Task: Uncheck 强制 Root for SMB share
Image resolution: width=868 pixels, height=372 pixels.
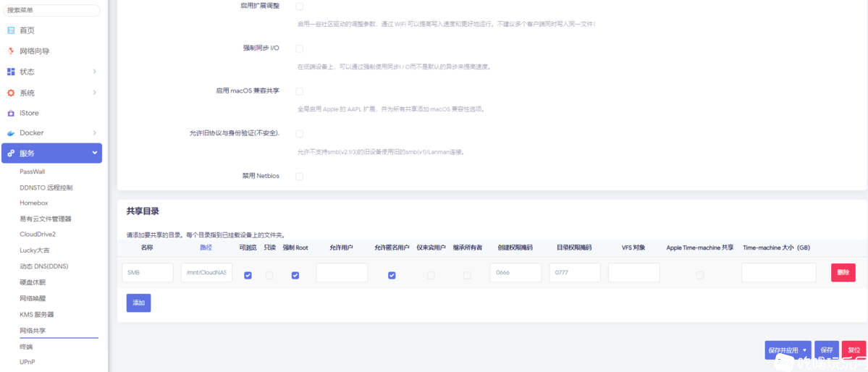Action: [x=295, y=275]
